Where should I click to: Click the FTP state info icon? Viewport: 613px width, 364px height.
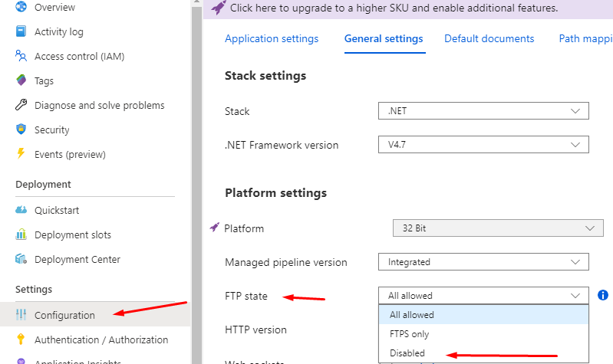click(603, 295)
